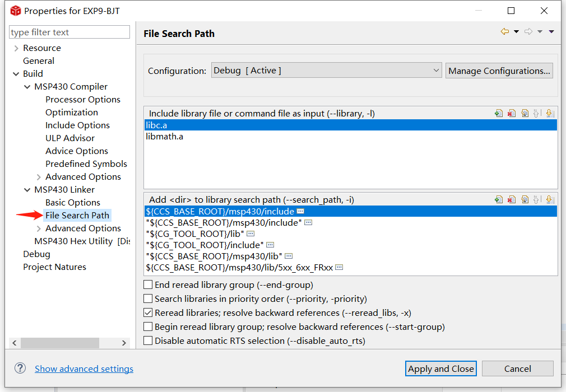566x392 pixels.
Task: Expand the Resource tree node
Action: [x=16, y=48]
